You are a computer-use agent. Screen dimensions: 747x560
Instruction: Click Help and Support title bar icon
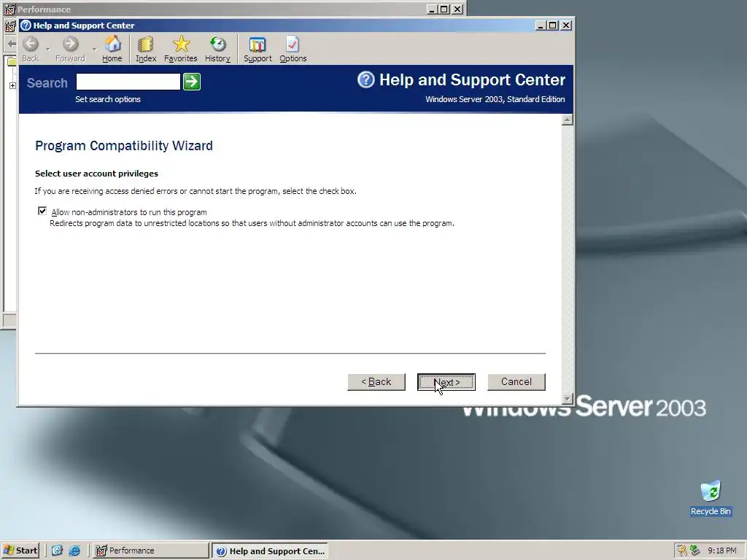(x=26, y=26)
